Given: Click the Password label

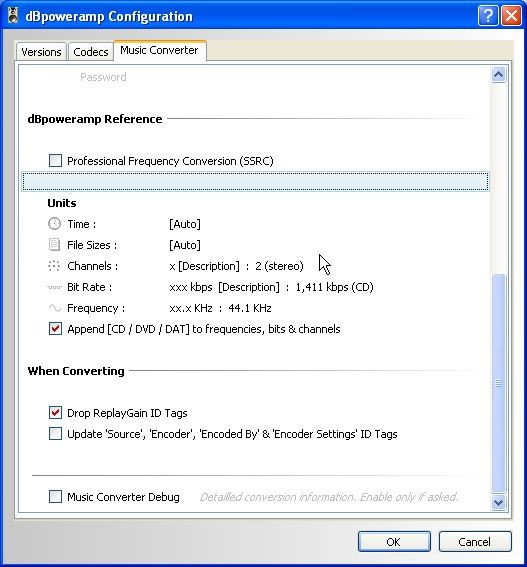Looking at the screenshot, I should [103, 77].
